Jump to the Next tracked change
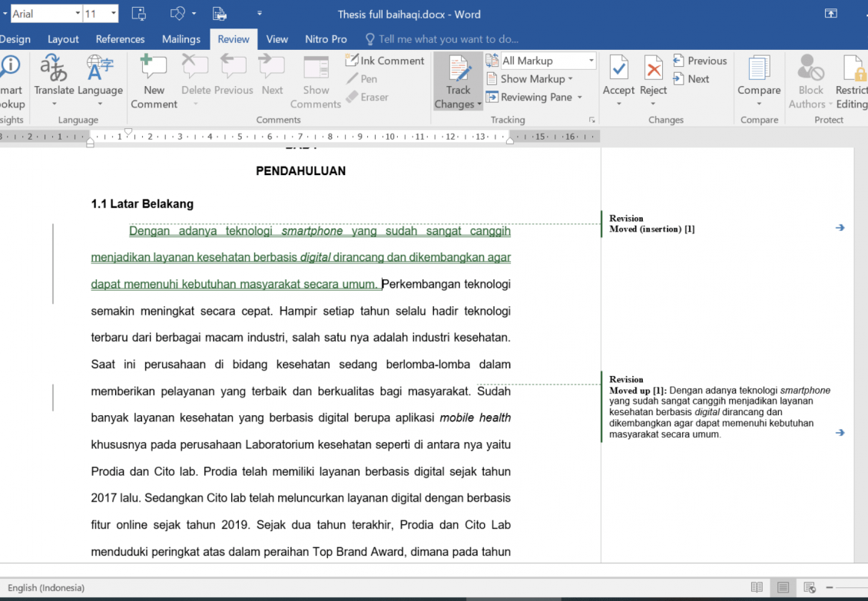 694,78
